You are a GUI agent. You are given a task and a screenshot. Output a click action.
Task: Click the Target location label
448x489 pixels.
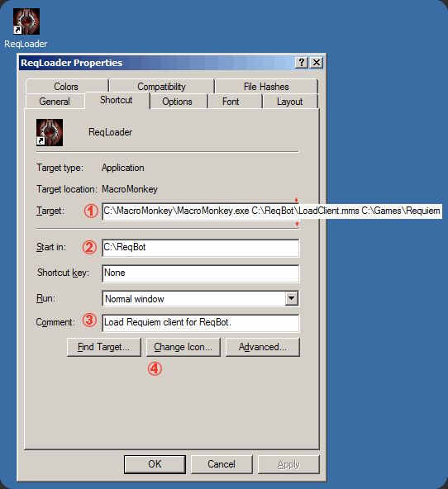[67, 189]
